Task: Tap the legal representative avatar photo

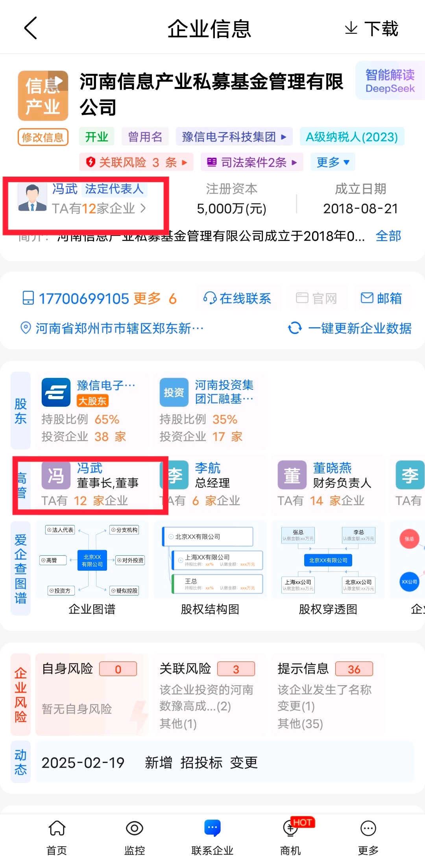Action: point(32,197)
